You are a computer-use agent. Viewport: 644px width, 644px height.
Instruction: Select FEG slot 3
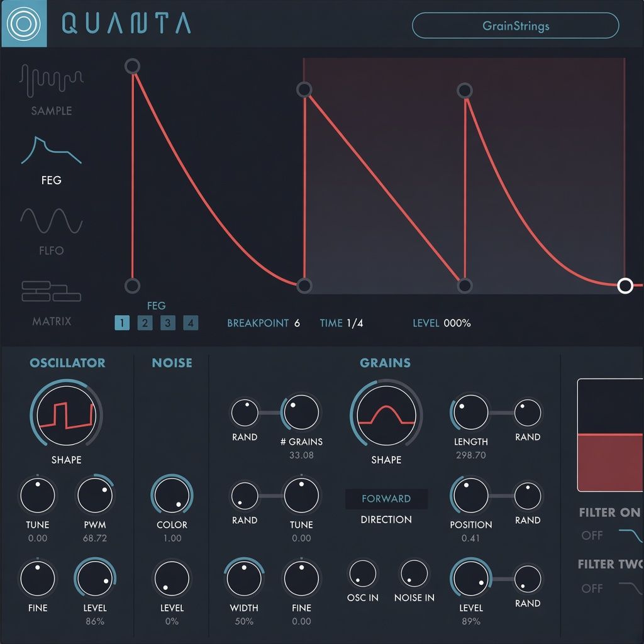pyautogui.click(x=167, y=323)
